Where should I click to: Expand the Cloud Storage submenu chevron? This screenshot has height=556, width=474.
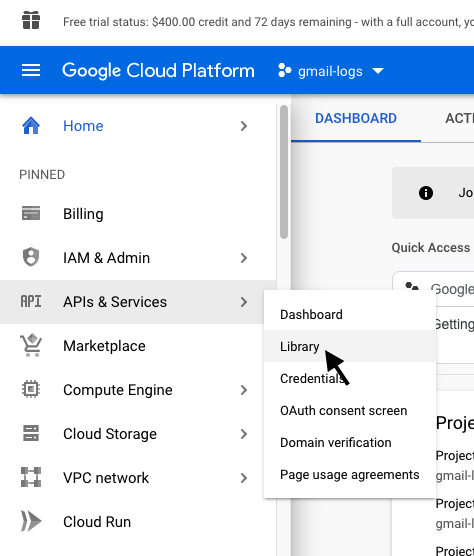(x=244, y=434)
